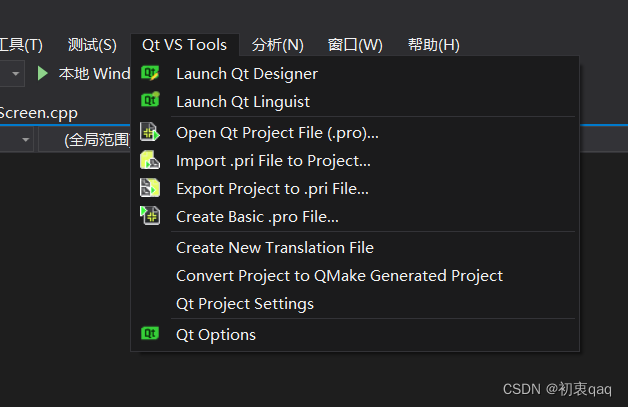Click the Export Project to .pri icon

(x=150, y=188)
